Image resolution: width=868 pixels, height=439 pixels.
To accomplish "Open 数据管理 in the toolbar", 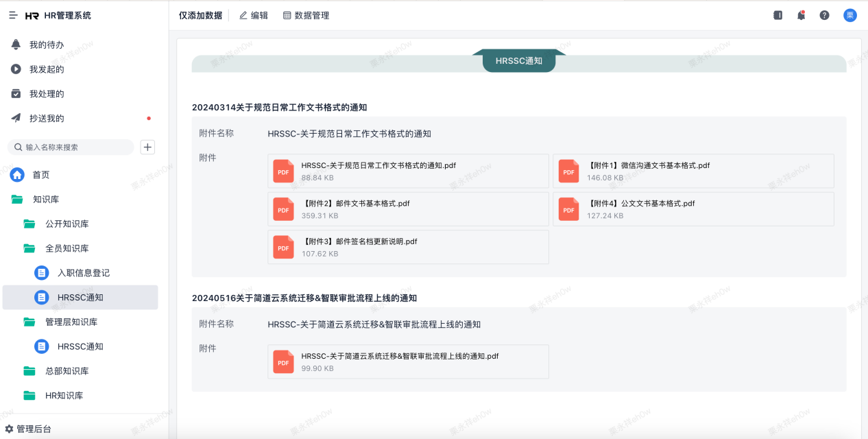I will click(306, 15).
